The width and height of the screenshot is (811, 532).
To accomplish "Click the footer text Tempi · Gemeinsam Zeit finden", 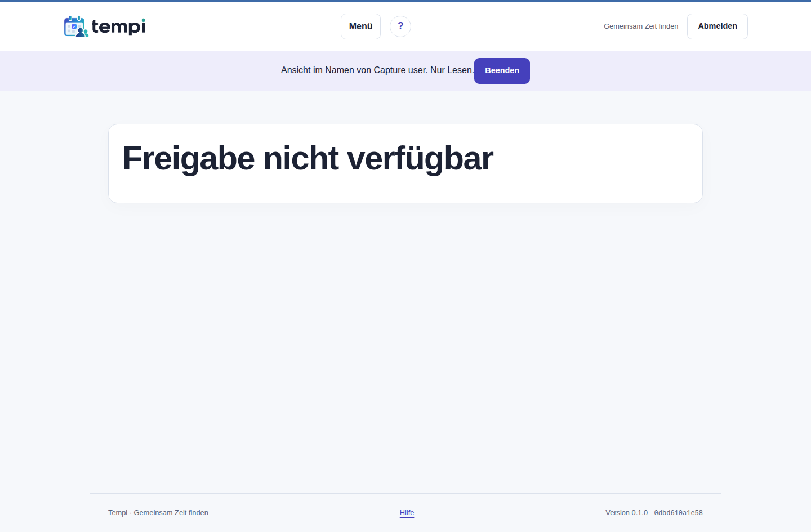I will coord(158,513).
